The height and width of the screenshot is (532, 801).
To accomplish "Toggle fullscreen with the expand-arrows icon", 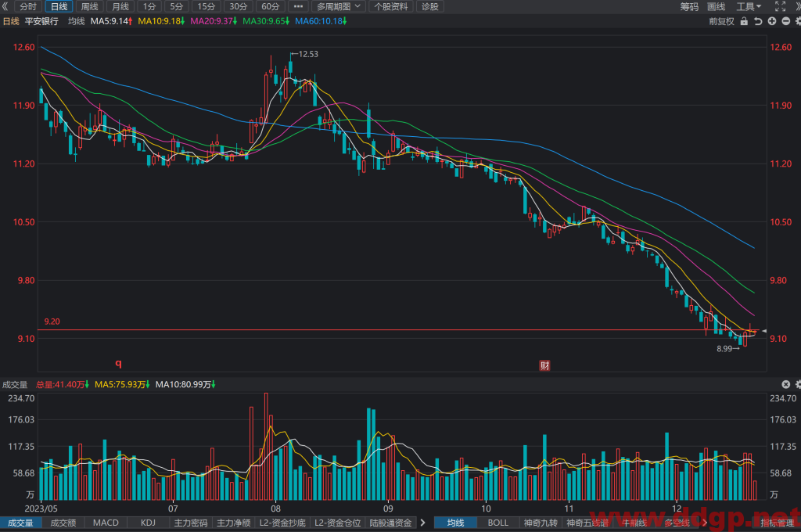I will click(780, 6).
